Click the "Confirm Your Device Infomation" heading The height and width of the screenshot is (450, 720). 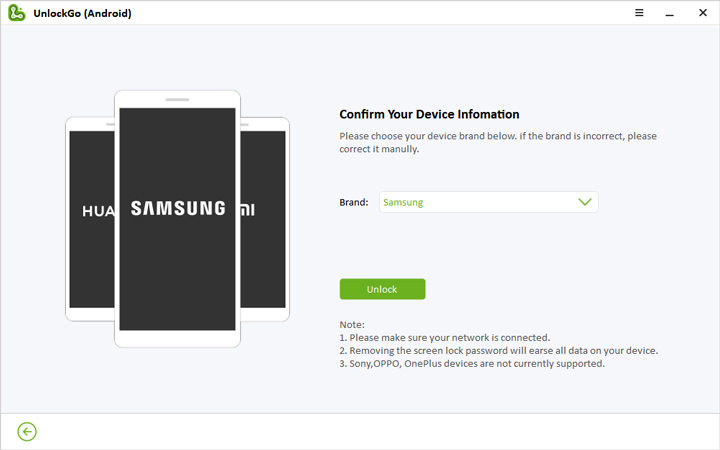pyautogui.click(x=429, y=115)
